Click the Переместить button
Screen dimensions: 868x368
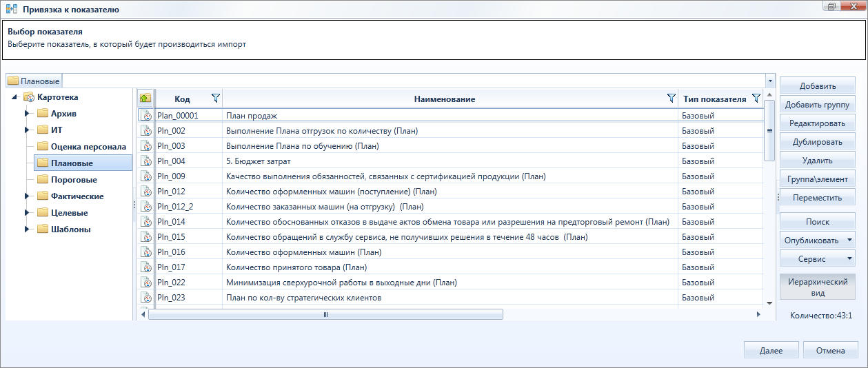(818, 198)
